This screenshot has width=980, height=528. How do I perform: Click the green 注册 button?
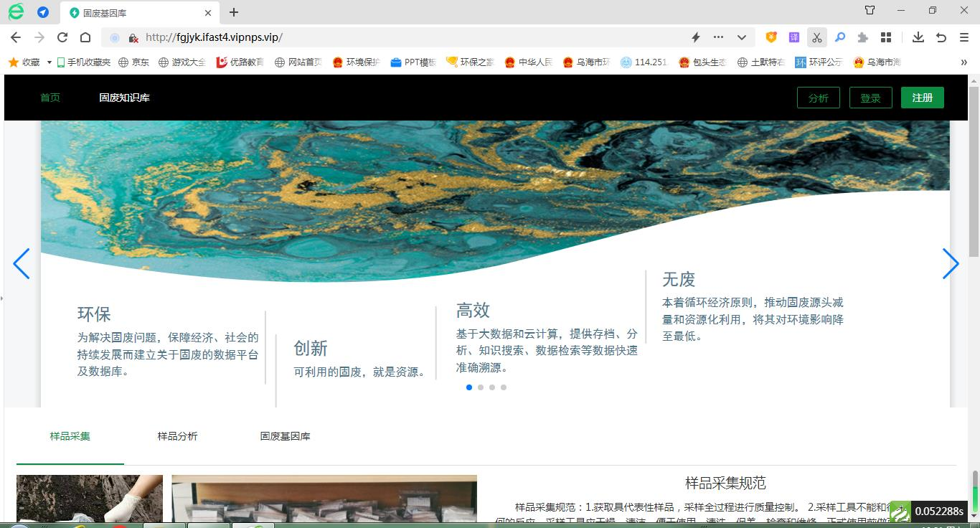[x=922, y=98]
